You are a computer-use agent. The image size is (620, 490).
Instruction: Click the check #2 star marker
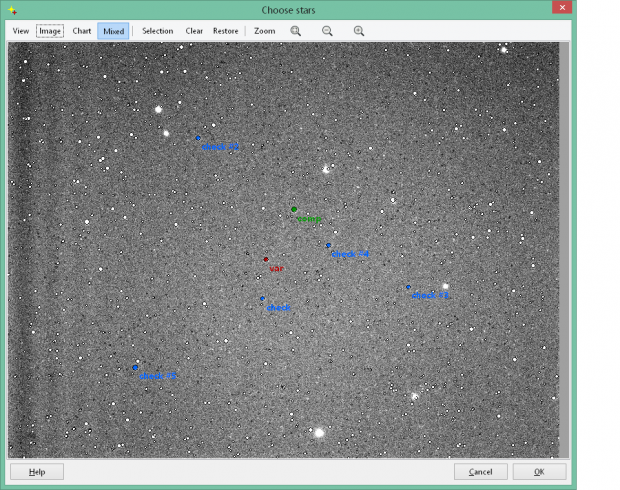198,138
